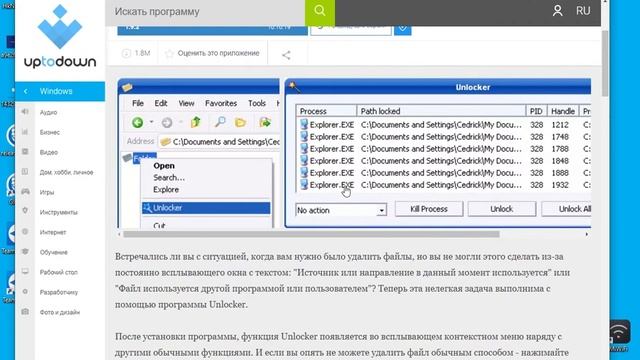Click the Видео category icon
The image size is (640, 360).
click(25, 151)
